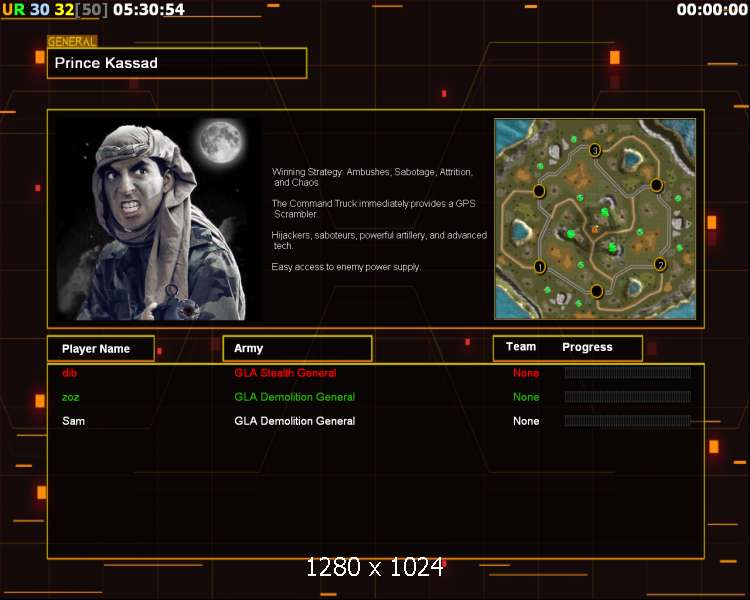Select the orange marker at the map's center

pyautogui.click(x=595, y=230)
